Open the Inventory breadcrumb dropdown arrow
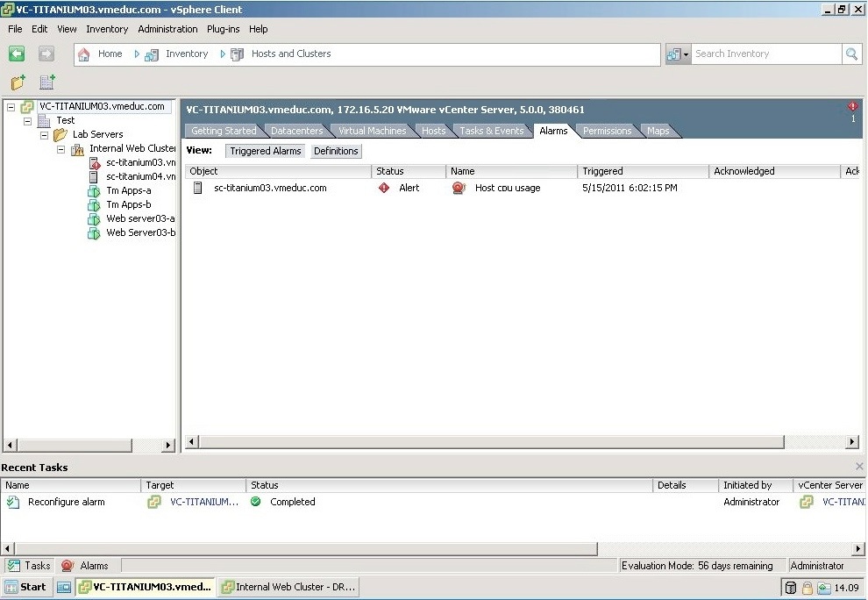The width and height of the screenshot is (868, 600). pos(223,54)
